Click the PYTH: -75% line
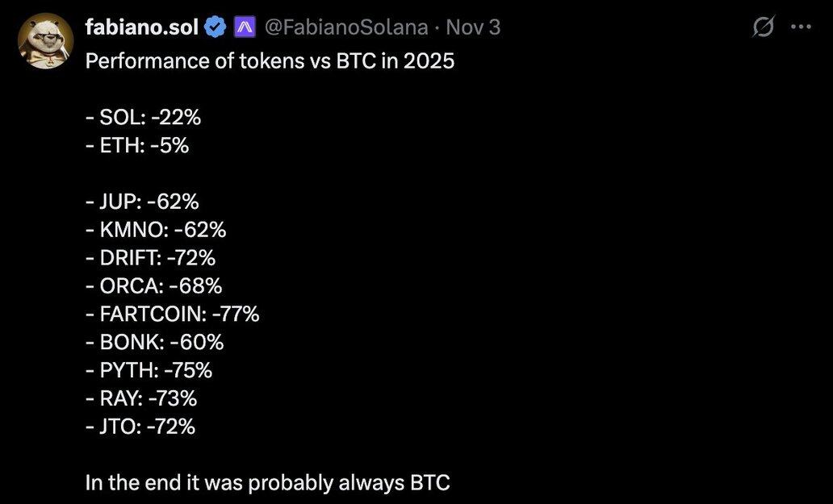The width and height of the screenshot is (833, 504). tap(149, 370)
